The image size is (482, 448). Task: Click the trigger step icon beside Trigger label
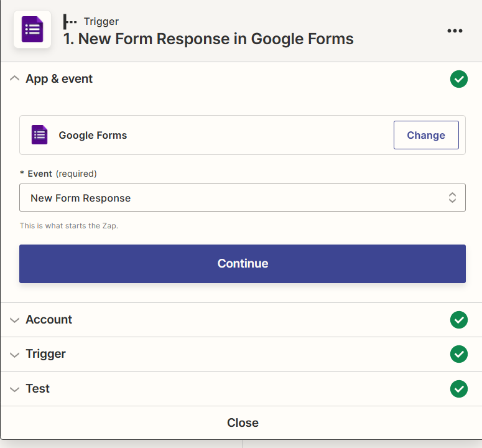[70, 22]
